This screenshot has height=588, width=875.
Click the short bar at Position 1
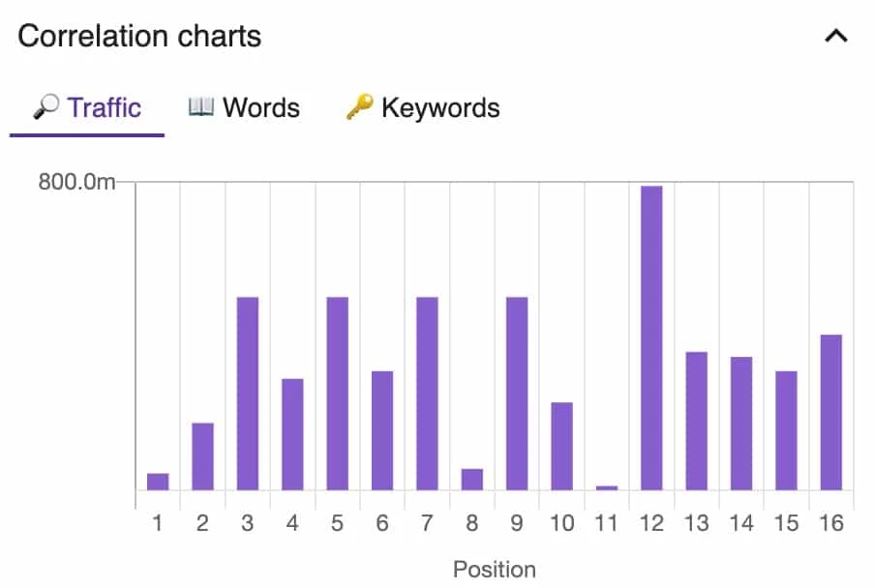point(157,484)
